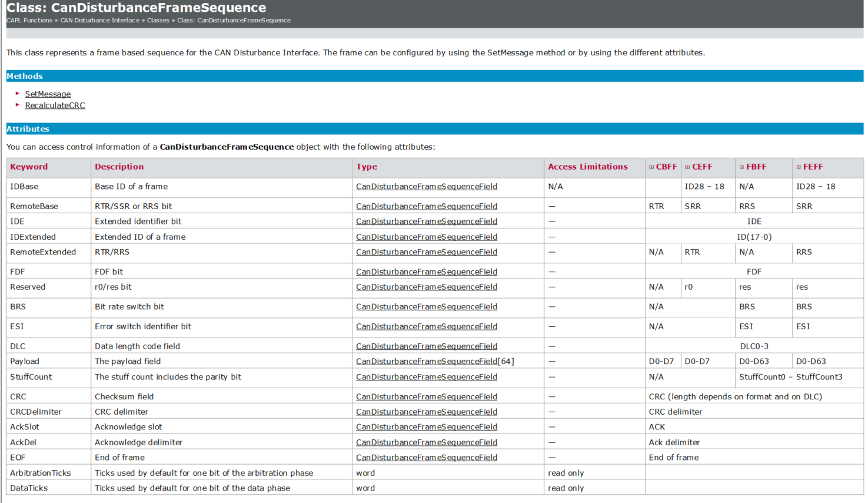This screenshot has height=503, width=868.
Task: Open type link on the StuffCount row
Action: coord(426,377)
